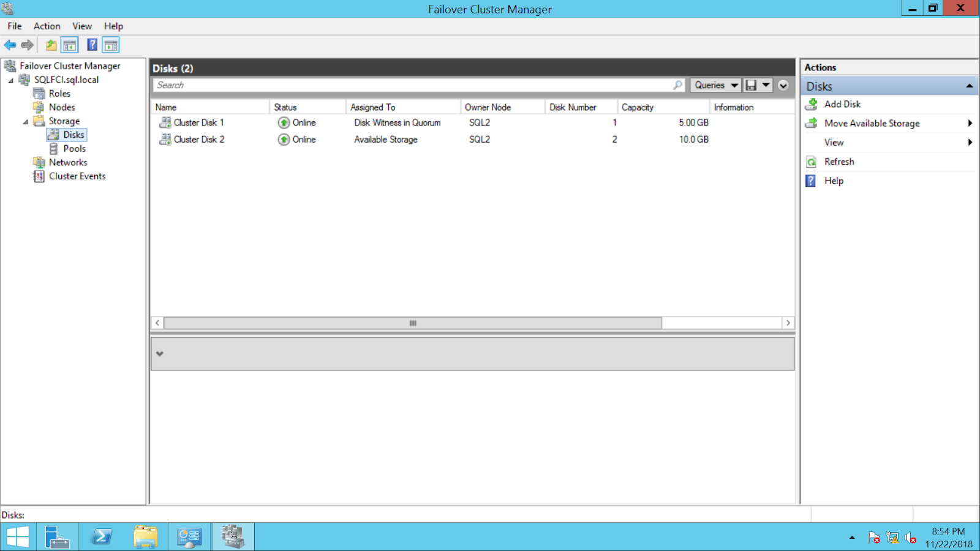Select Cluster Events in the tree
The image size is (980, 551).
pos(77,176)
